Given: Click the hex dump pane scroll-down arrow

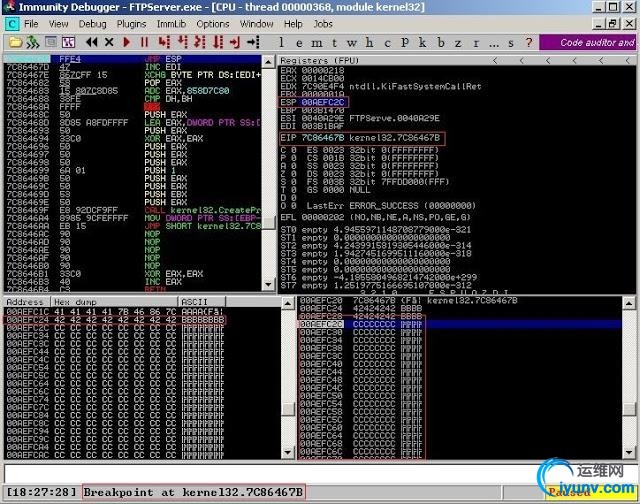Looking at the screenshot, I should click(288, 453).
